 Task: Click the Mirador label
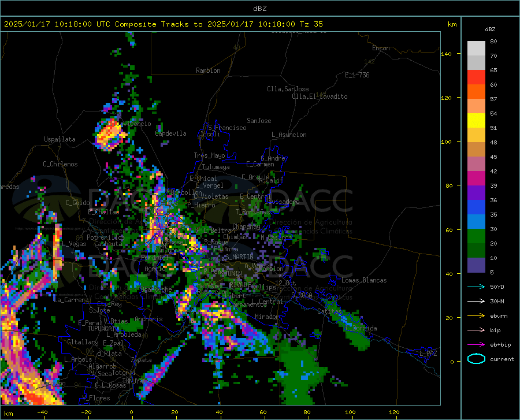(267, 317)
